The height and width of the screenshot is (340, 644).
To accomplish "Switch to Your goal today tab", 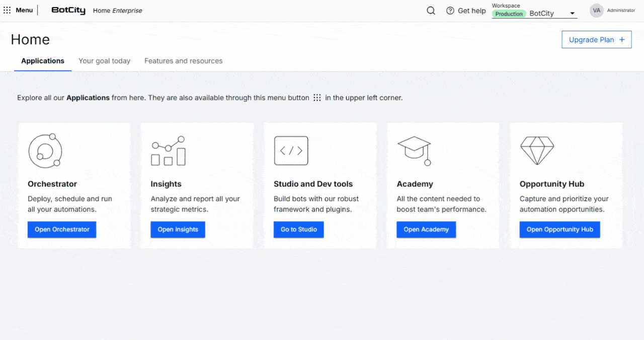I will [x=104, y=61].
